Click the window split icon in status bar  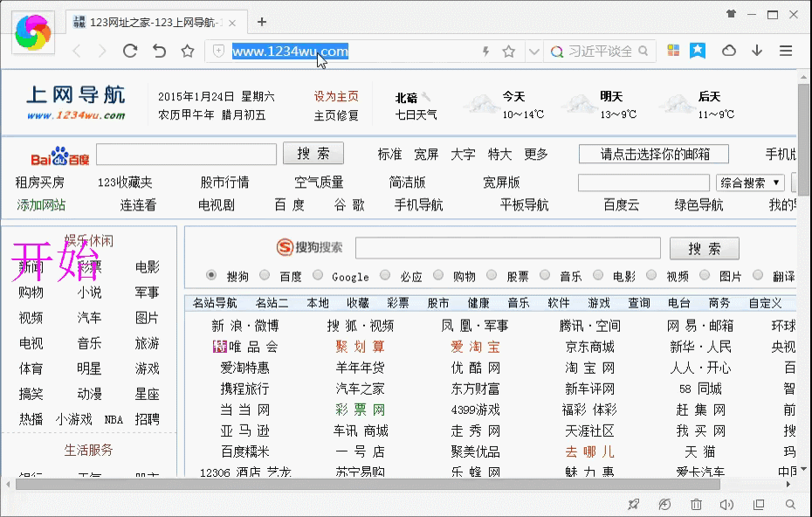pyautogui.click(x=759, y=504)
